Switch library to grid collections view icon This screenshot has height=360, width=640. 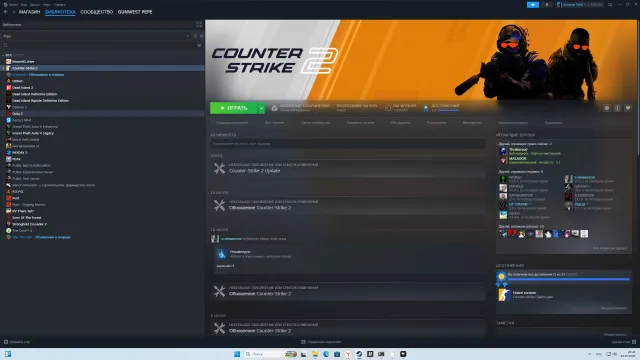[x=199, y=24]
